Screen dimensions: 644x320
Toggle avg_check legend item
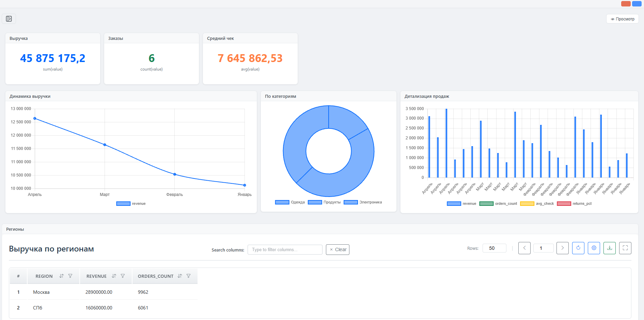pyautogui.click(x=537, y=203)
